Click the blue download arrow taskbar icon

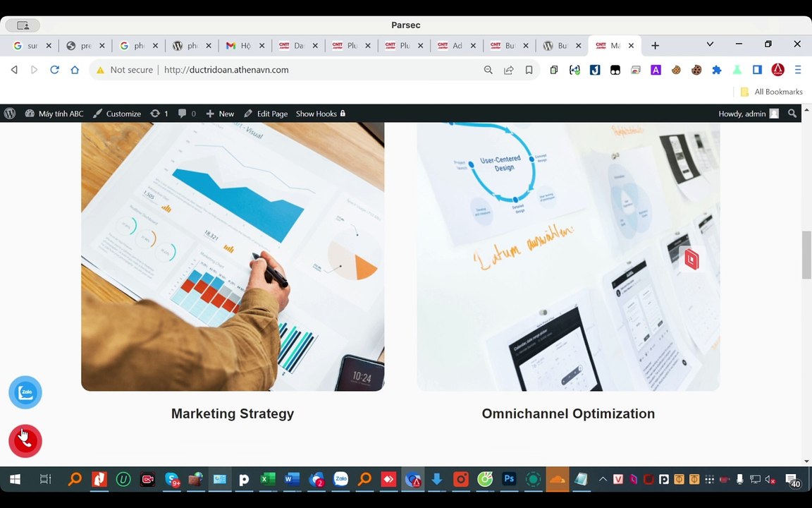[436, 480]
